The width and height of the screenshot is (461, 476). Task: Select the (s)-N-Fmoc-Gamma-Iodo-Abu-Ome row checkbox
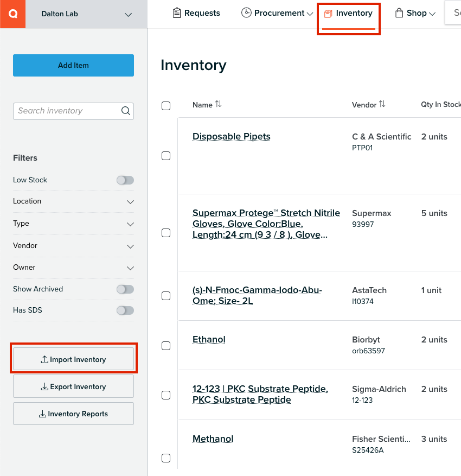(x=166, y=296)
